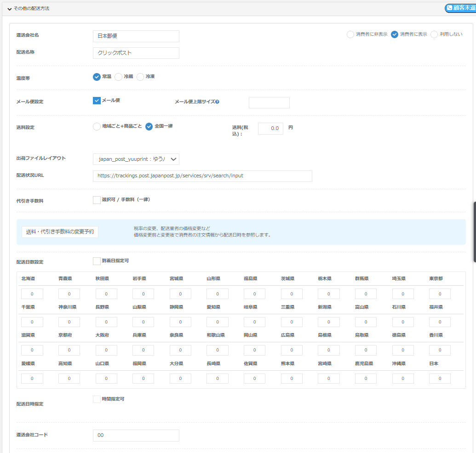Select 利用しない radio option

coord(434,34)
